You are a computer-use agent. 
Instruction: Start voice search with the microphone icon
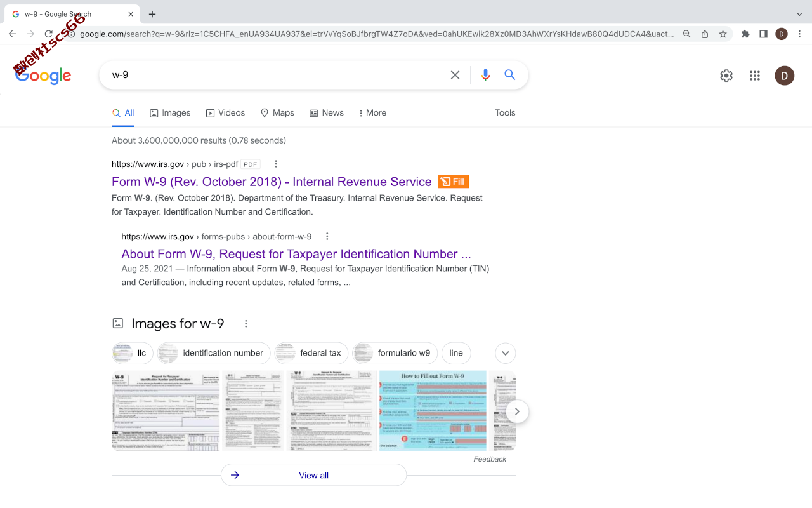485,75
